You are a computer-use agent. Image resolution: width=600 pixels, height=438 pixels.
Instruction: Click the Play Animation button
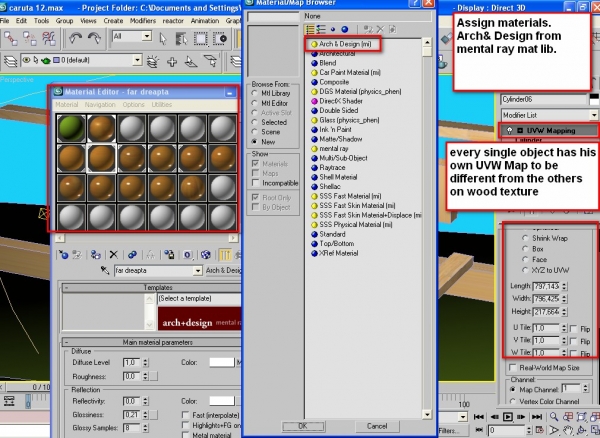pos(507,417)
